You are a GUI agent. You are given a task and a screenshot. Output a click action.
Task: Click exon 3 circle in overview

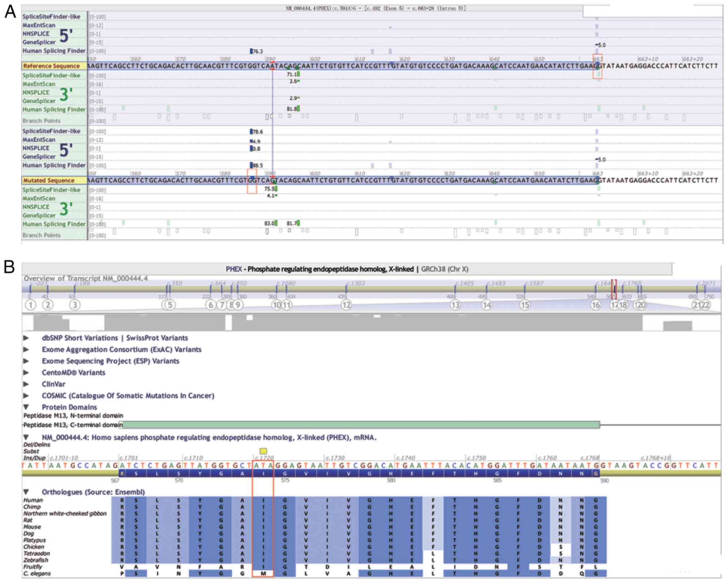click(75, 305)
